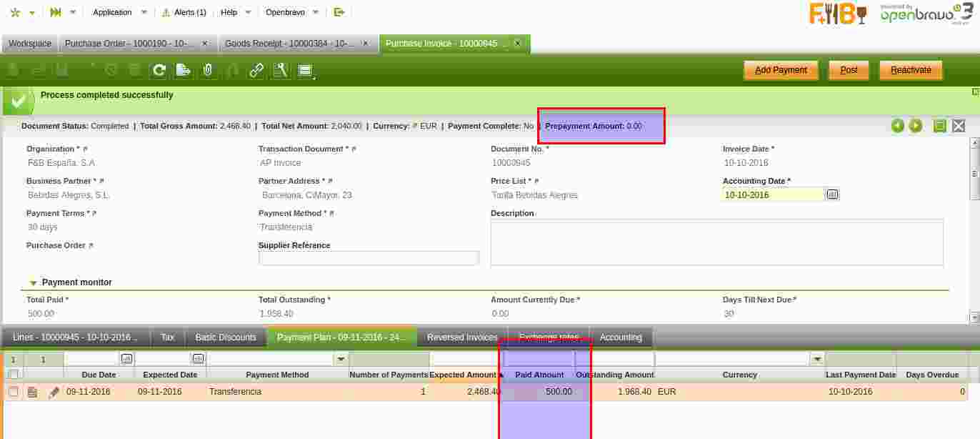
Task: Click into the Supplier Reference field
Action: click(x=369, y=258)
